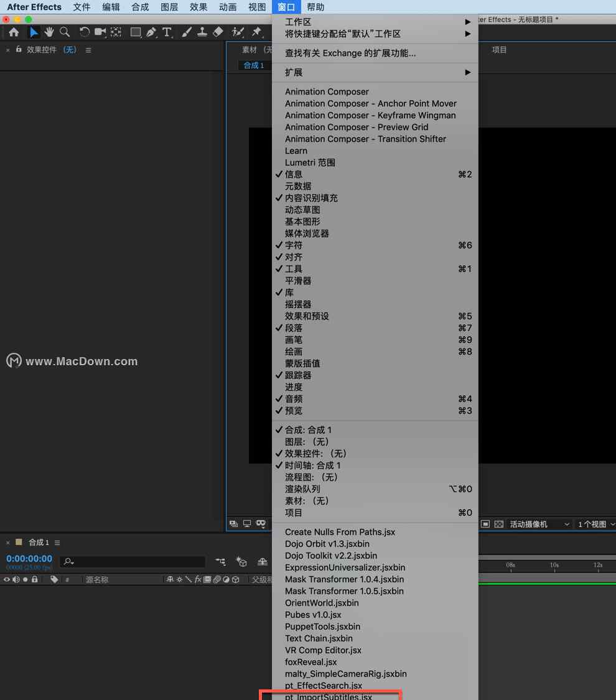Select the Unified Camera tool

[x=100, y=32]
